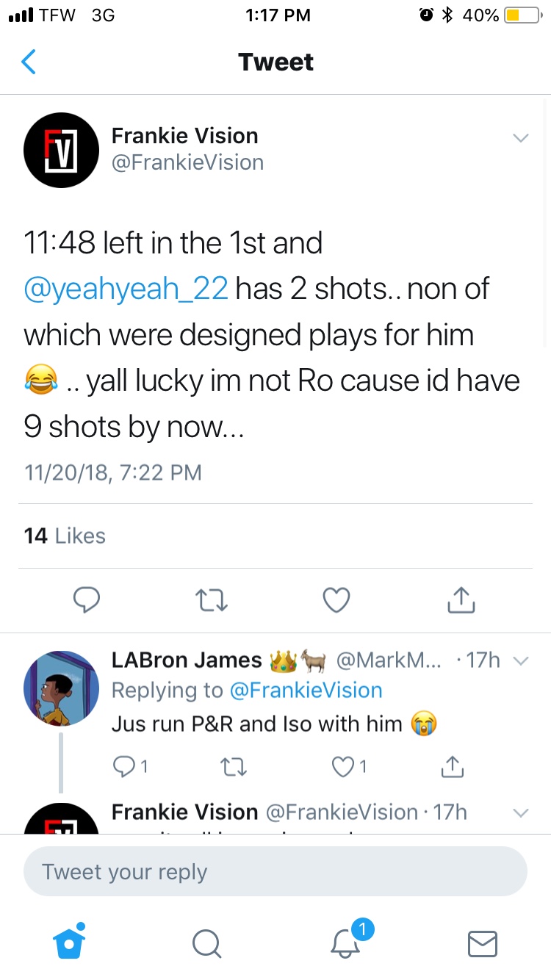Image resolution: width=551 pixels, height=980 pixels.
Task: Open Search tab in bottom bar
Action: [206, 943]
